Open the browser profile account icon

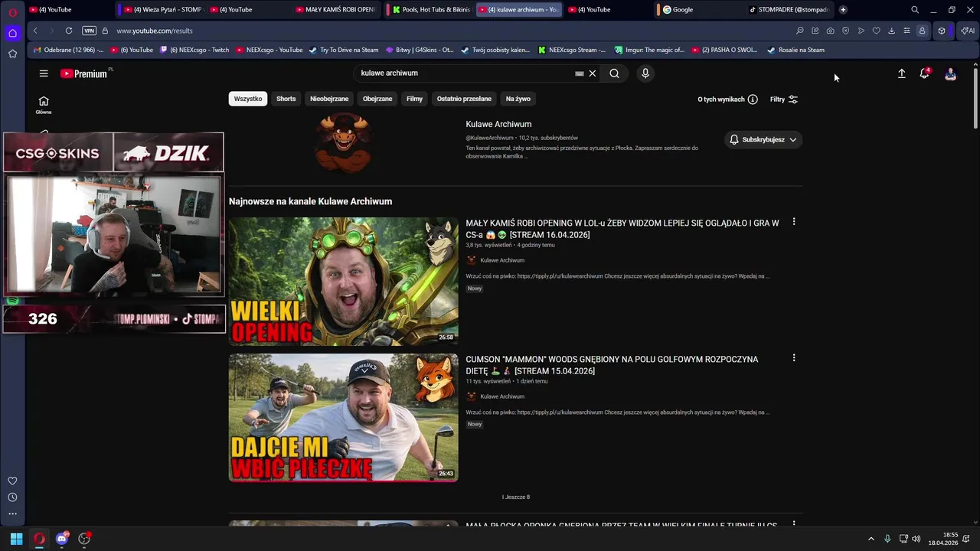coord(923,31)
